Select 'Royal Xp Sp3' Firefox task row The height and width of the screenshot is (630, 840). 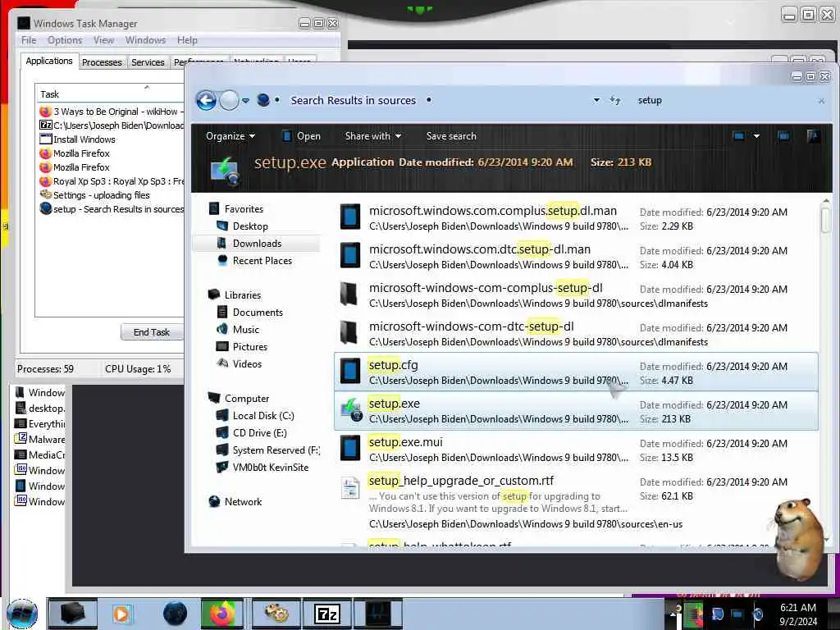pos(112,181)
